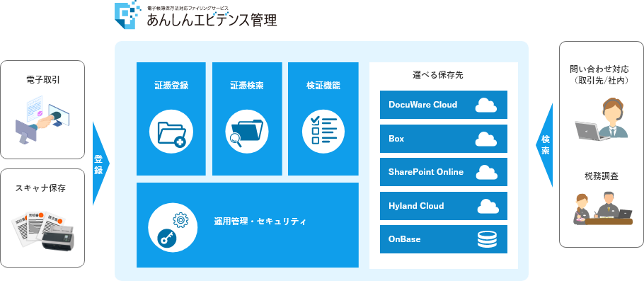Click the 検証機能 checklist icon

323,132
